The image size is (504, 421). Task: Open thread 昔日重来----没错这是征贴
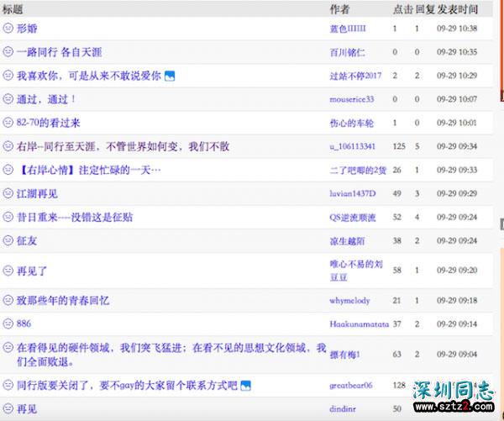click(x=75, y=217)
